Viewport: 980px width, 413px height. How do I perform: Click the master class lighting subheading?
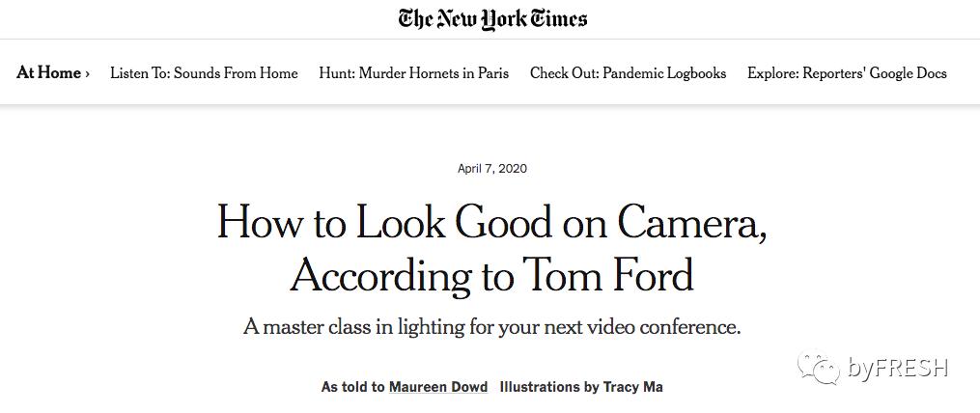pyautogui.click(x=492, y=327)
